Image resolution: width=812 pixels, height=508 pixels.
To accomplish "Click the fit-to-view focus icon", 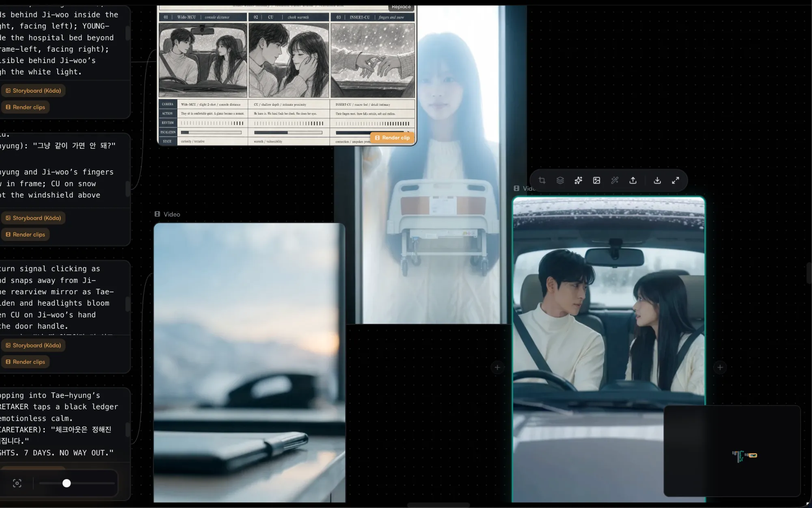I will [x=17, y=483].
